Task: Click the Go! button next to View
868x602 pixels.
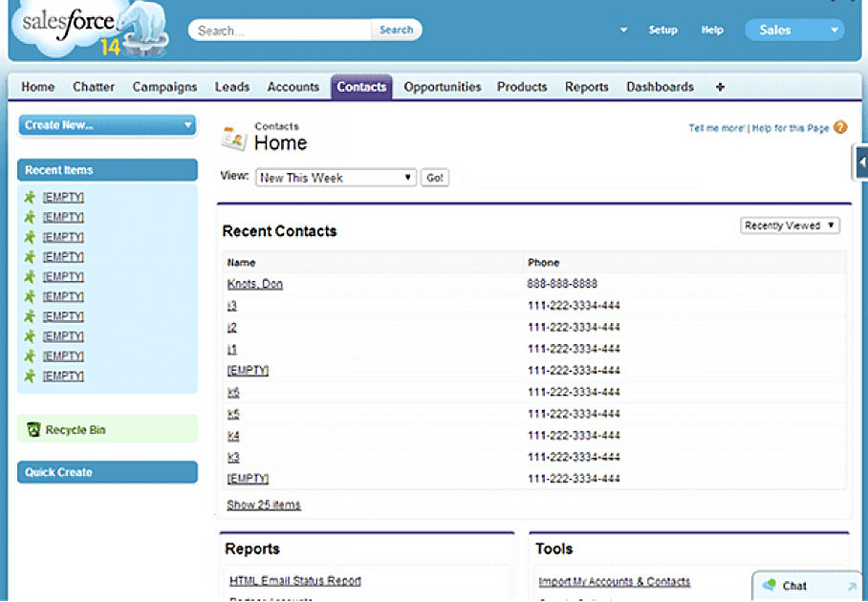Action: click(435, 178)
